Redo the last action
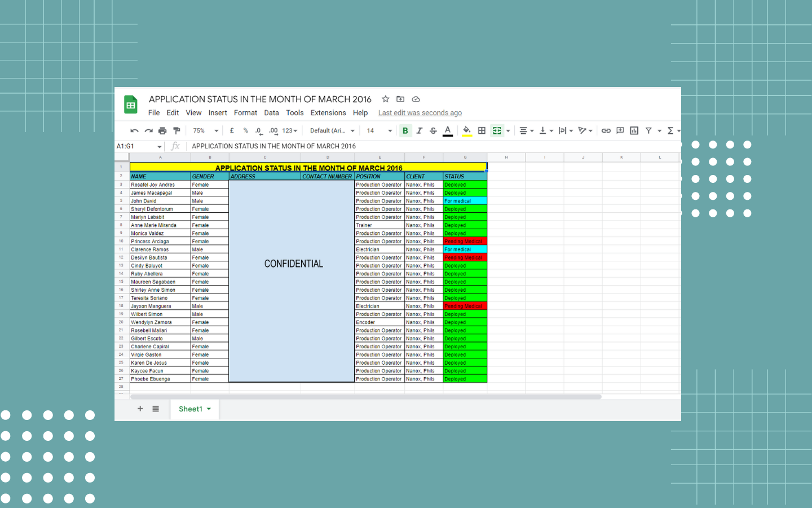This screenshot has height=508, width=812. pos(148,130)
